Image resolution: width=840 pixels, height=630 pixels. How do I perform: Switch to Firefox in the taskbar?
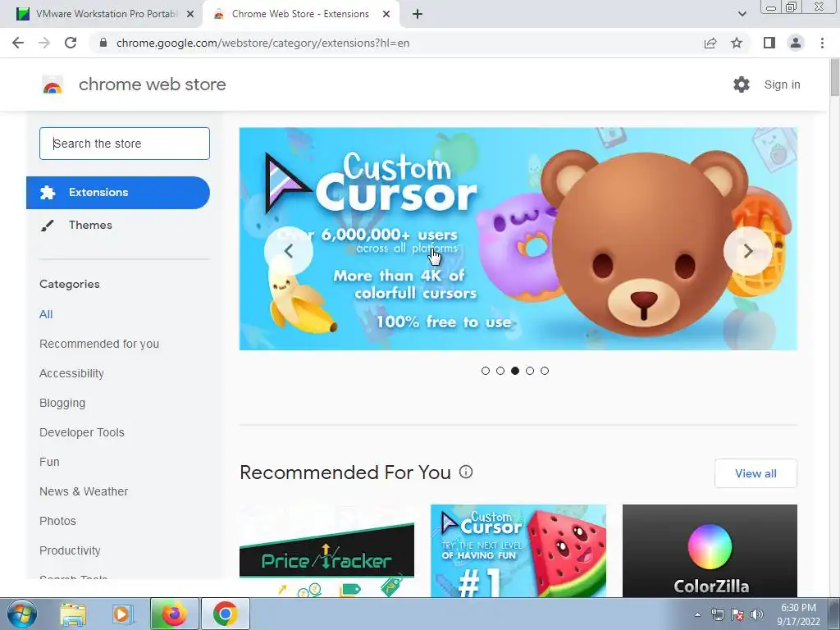click(174, 614)
